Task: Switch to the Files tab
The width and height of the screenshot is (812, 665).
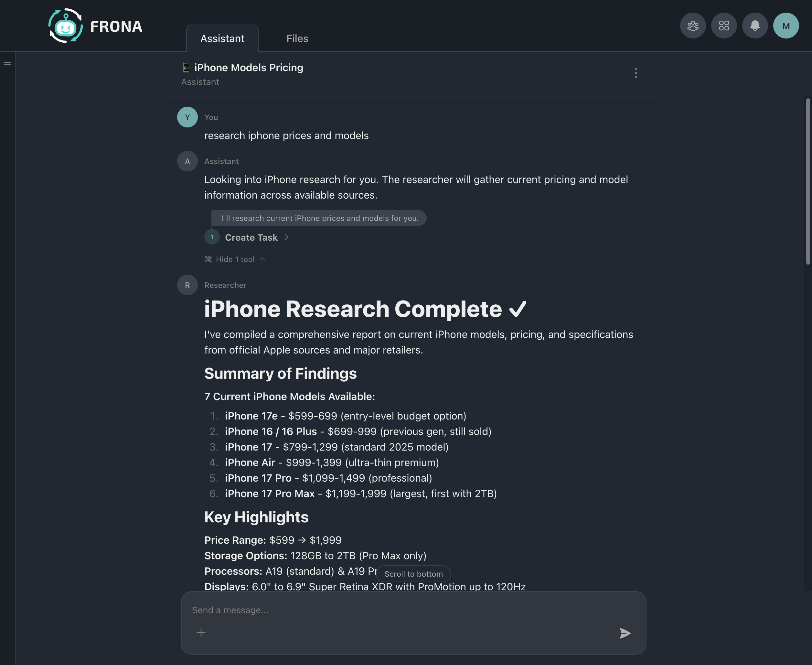Action: tap(297, 38)
